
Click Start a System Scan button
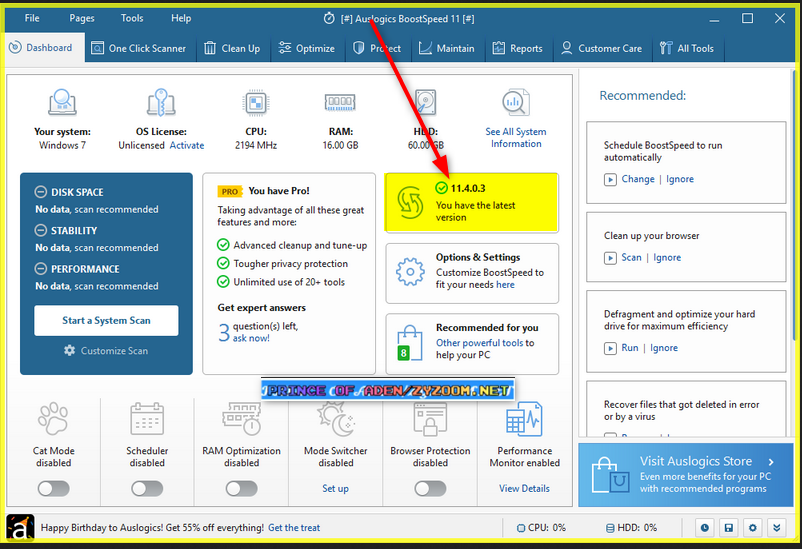tap(106, 321)
